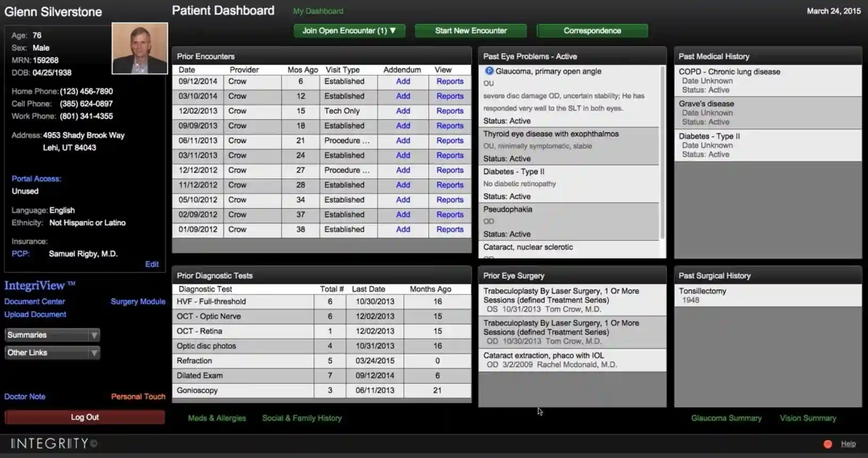868x458 pixels.
Task: Open the Doctor Note link
Action: point(24,396)
